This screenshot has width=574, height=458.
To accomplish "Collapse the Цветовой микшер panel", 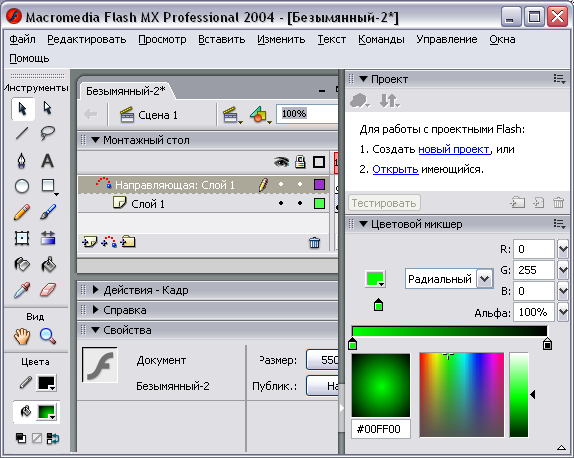I will coord(363,224).
